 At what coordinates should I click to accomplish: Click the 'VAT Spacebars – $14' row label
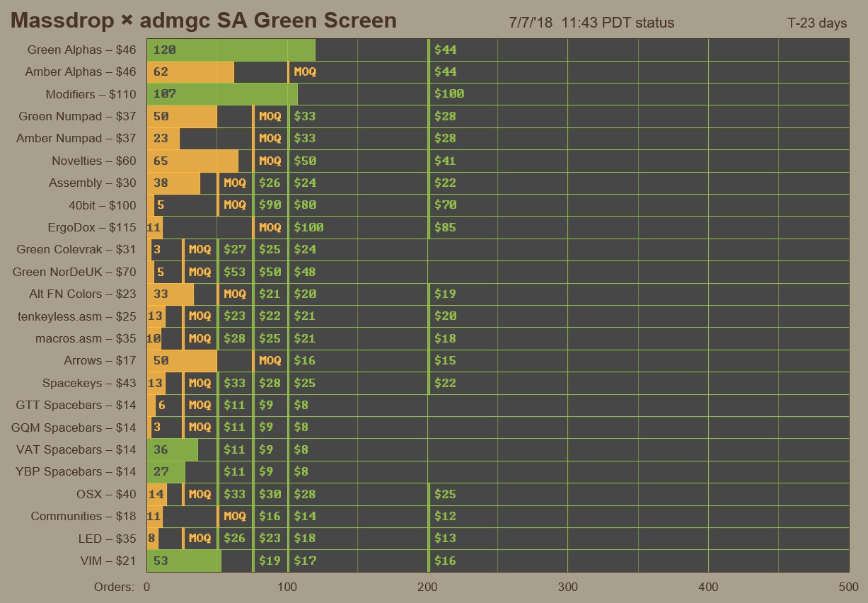(76, 449)
